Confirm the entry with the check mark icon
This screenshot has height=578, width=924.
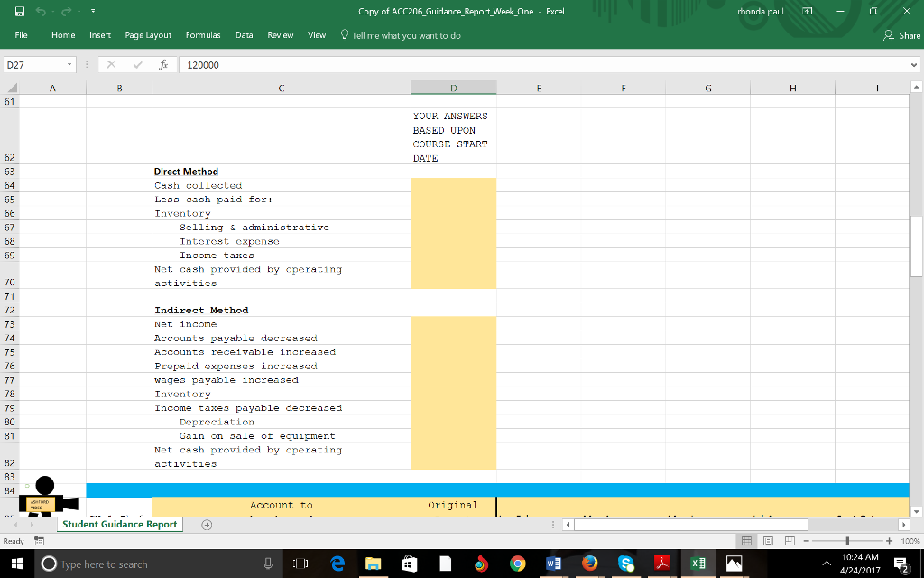pyautogui.click(x=137, y=64)
